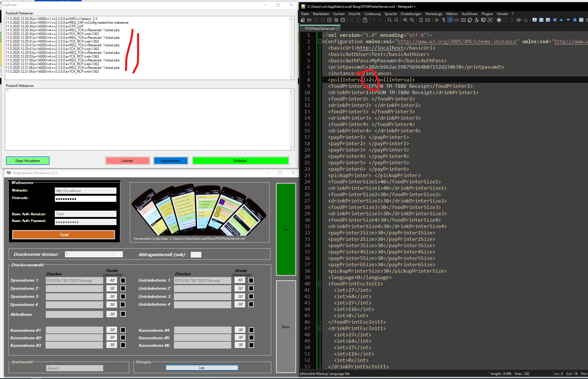This screenshot has width=588, height=379.
Task: Open the Druckserver-Instanz dropdown
Action: click(120, 254)
